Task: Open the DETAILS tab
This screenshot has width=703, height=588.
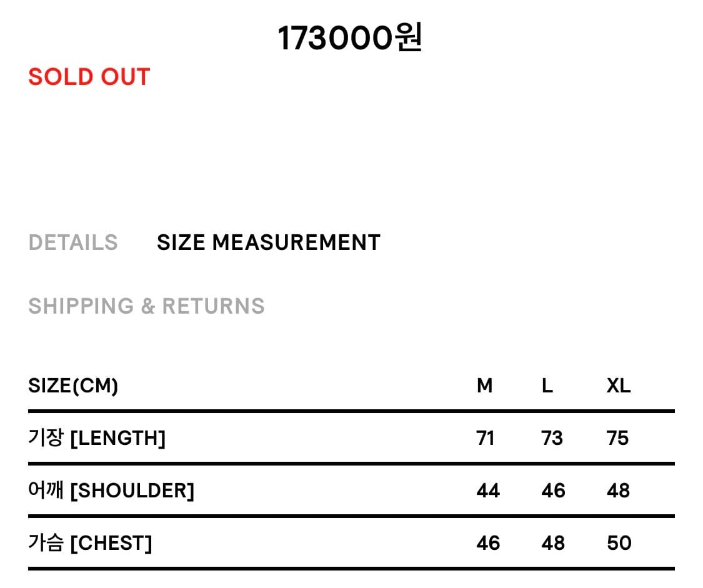Action: coord(73,242)
